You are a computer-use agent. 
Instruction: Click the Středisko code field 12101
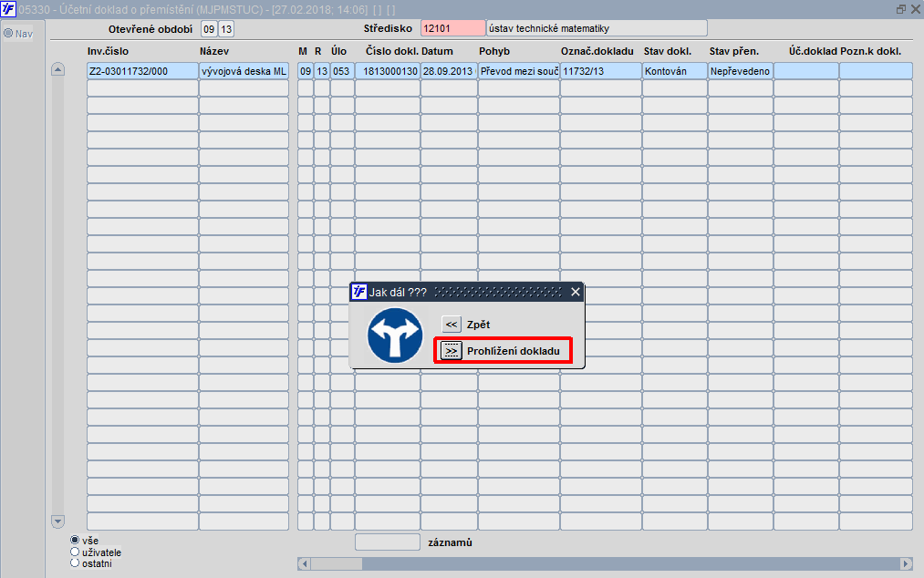click(452, 28)
